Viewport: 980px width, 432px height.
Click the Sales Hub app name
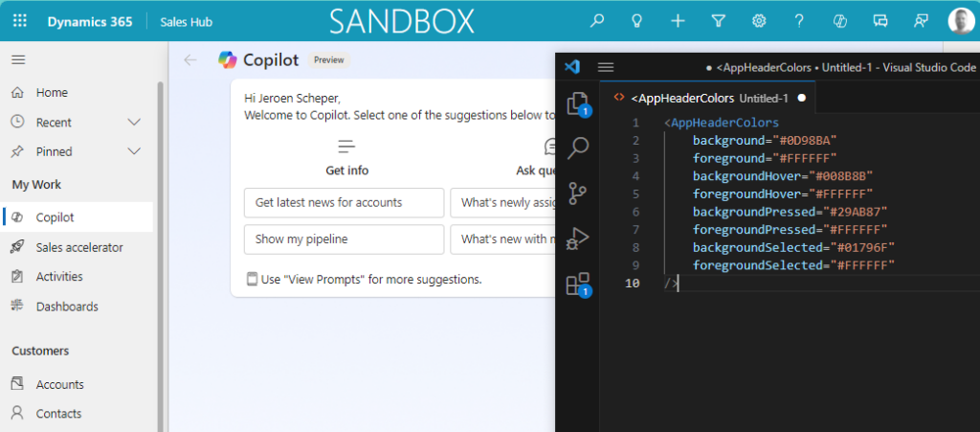[x=187, y=22]
